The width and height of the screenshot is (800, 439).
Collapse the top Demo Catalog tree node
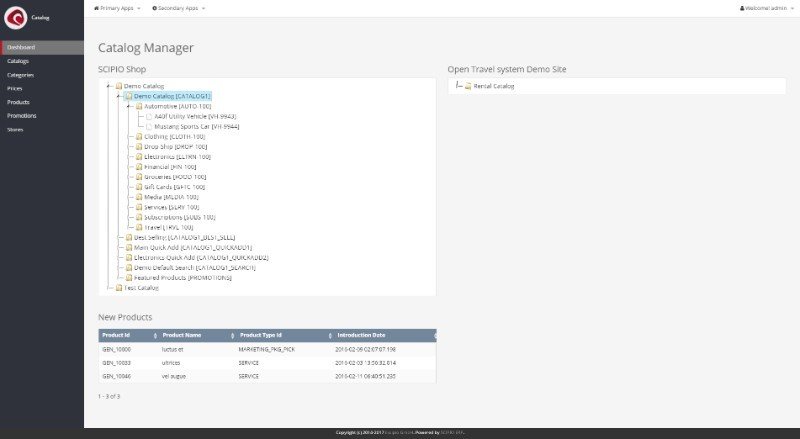[x=109, y=86]
